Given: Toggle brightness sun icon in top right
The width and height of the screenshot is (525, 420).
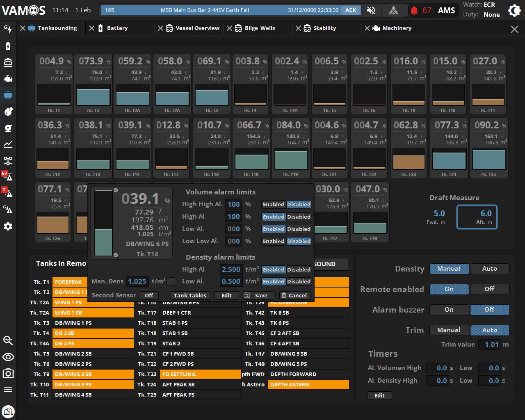Looking at the screenshot, I should click(514, 10).
